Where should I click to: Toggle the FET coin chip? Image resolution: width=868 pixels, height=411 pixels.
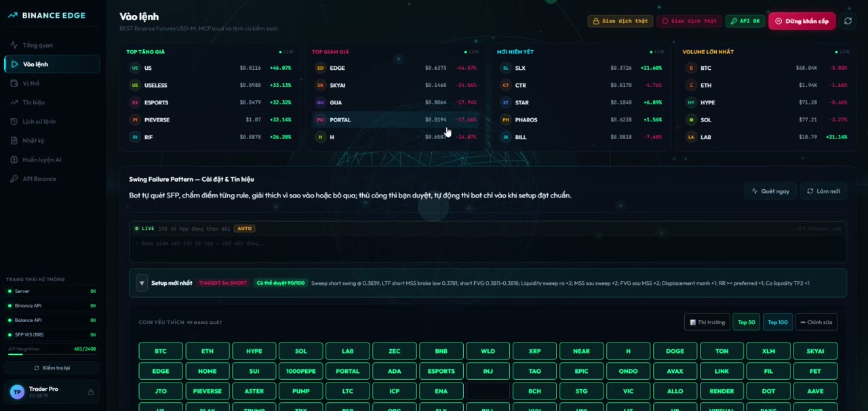(x=815, y=371)
